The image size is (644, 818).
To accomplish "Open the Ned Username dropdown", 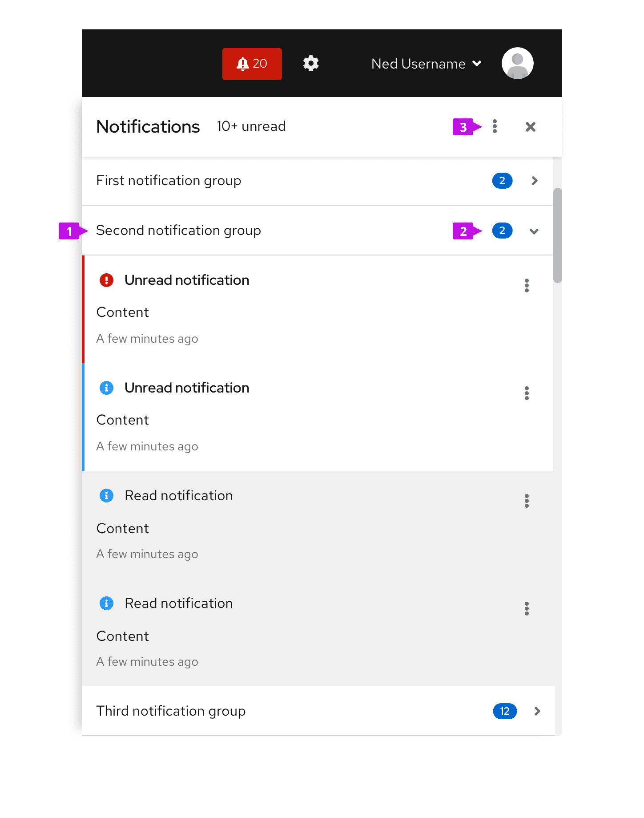I will [x=426, y=64].
